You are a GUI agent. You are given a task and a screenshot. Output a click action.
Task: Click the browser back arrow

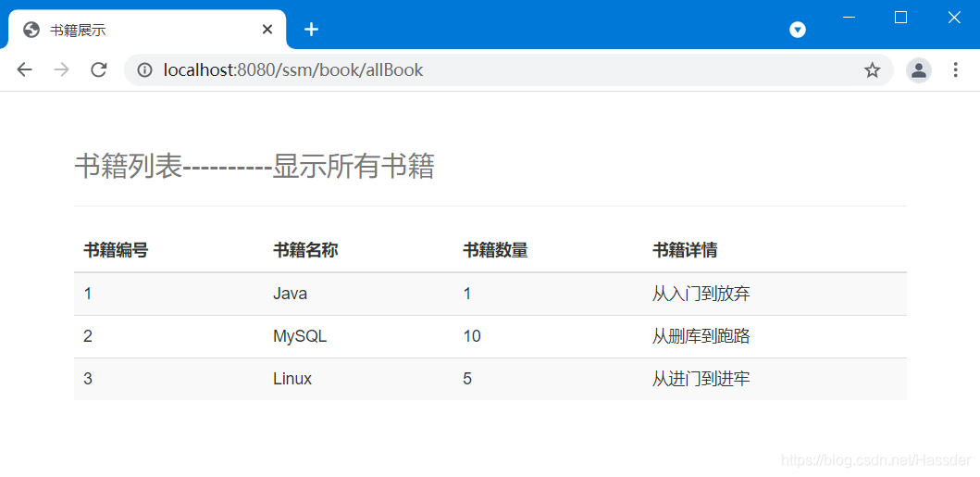[24, 70]
